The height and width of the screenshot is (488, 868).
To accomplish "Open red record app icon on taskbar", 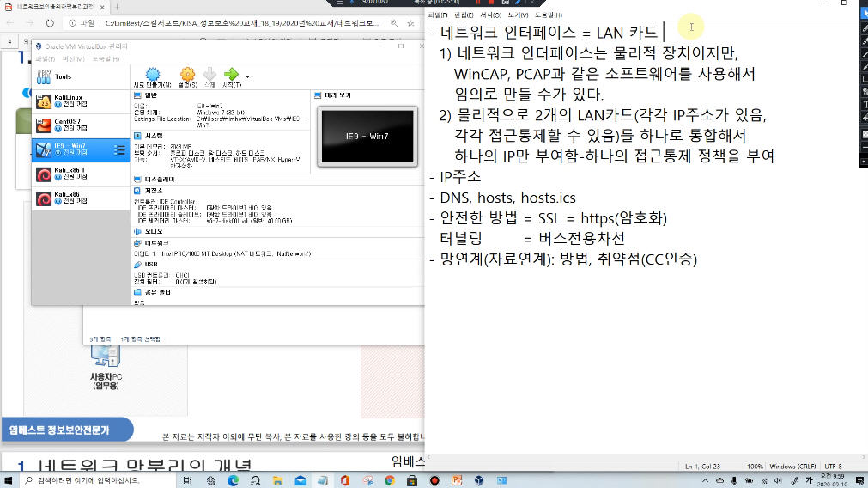I will click(x=434, y=480).
